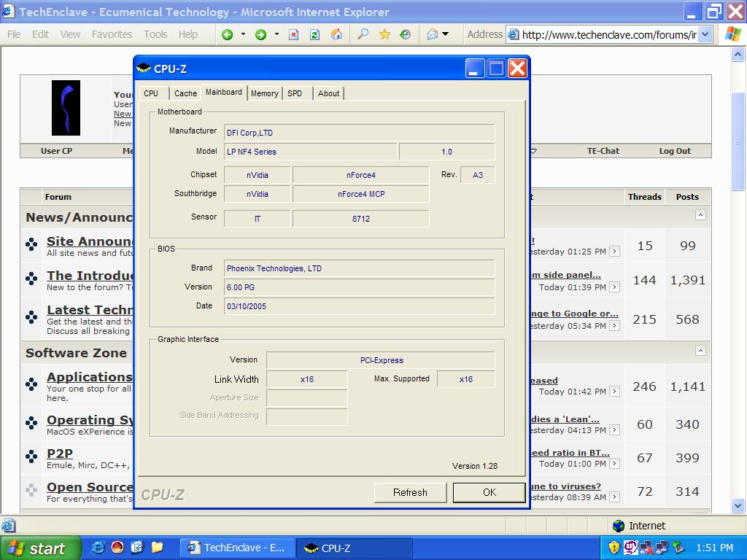
Task: Click the Refresh button in CPU-Z
Action: [410, 492]
